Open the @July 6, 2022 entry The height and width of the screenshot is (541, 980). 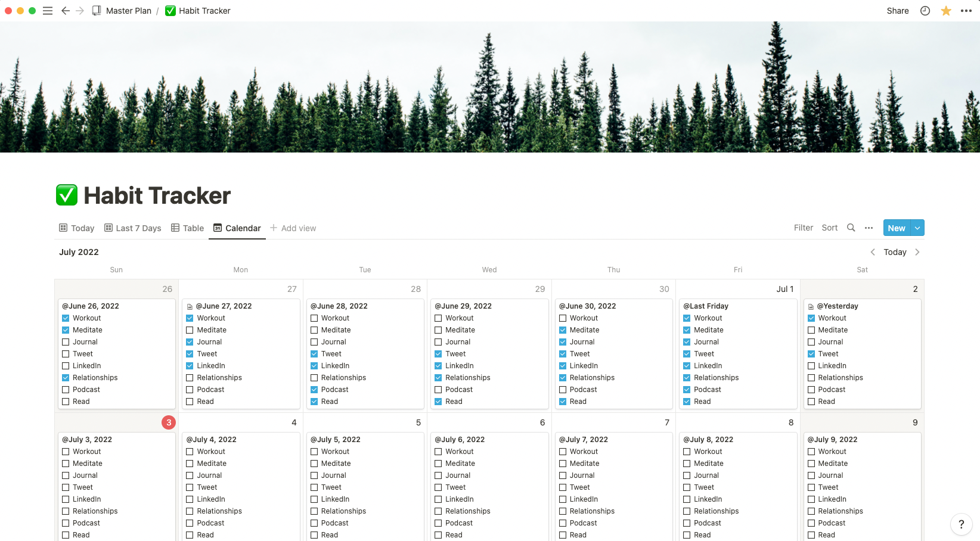(460, 440)
